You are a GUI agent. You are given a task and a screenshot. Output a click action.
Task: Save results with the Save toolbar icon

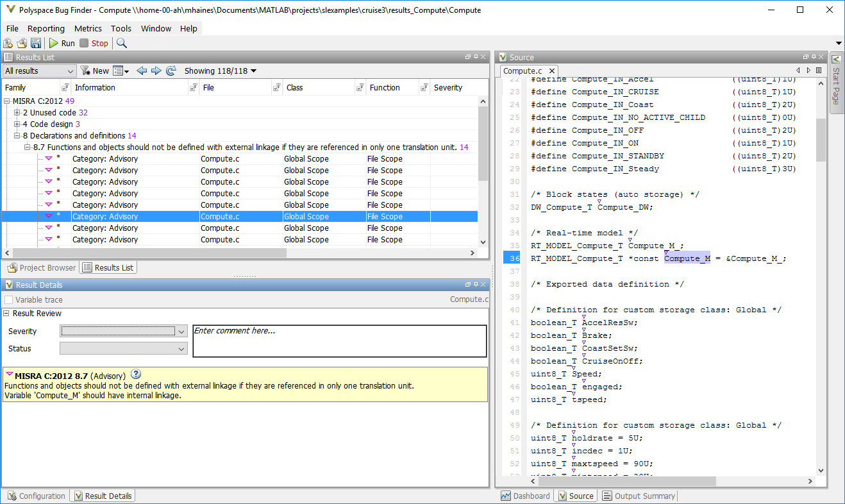click(x=37, y=43)
